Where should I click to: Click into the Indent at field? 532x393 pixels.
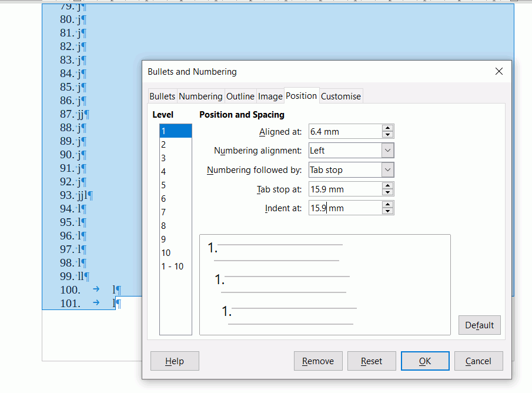[344, 208]
